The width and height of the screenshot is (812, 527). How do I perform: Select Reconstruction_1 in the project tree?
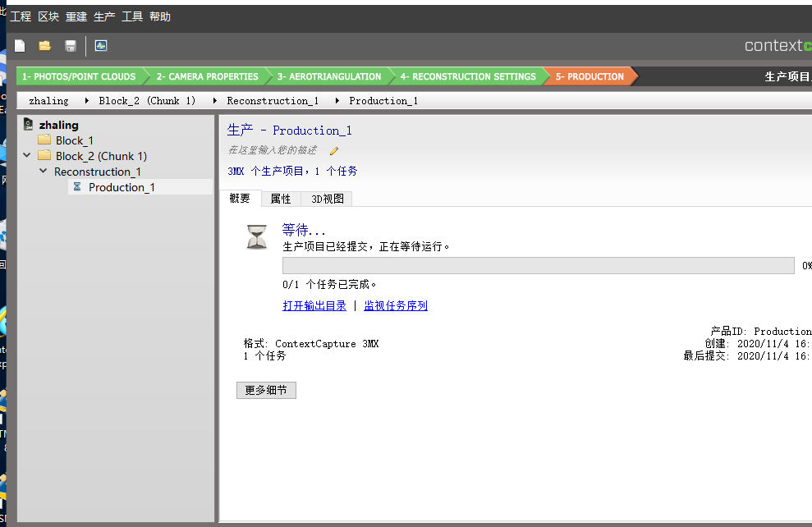click(98, 172)
